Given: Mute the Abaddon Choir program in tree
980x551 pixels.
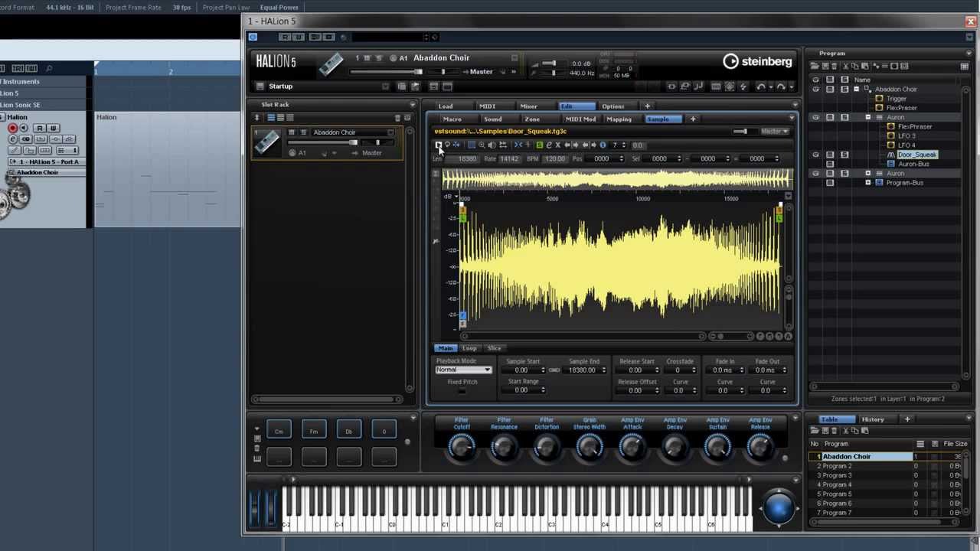Looking at the screenshot, I should click(x=830, y=90).
